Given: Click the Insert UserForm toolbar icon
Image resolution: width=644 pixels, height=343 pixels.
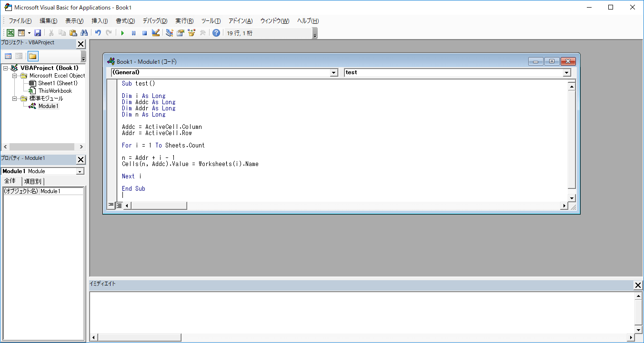Looking at the screenshot, I should 21,33.
